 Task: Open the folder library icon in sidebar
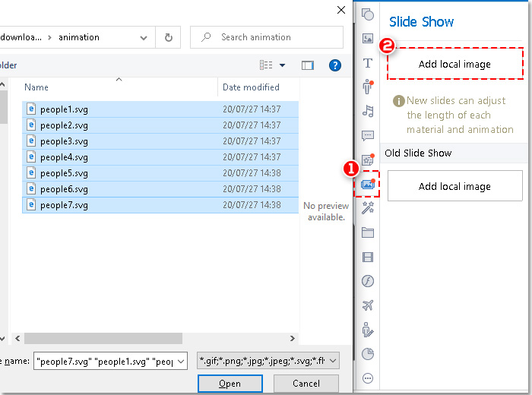(368, 232)
